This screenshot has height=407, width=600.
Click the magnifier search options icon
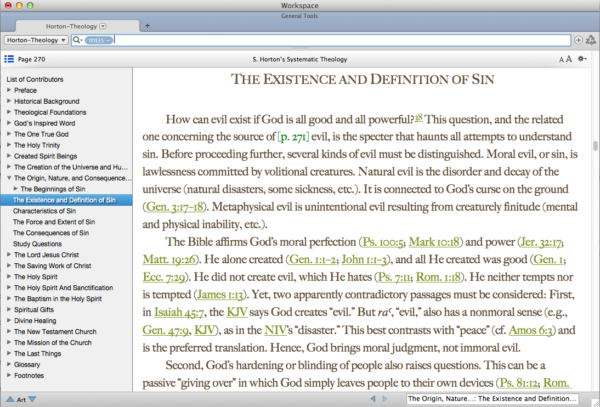click(78, 40)
